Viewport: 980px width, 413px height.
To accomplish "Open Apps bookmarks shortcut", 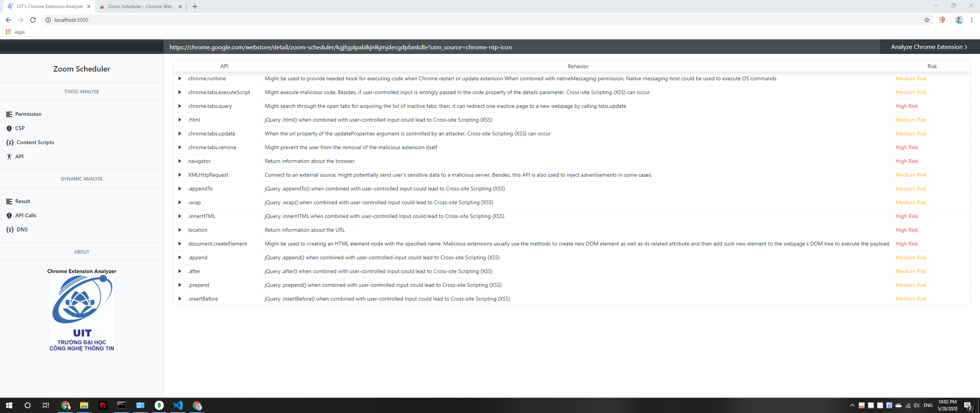I will point(15,32).
